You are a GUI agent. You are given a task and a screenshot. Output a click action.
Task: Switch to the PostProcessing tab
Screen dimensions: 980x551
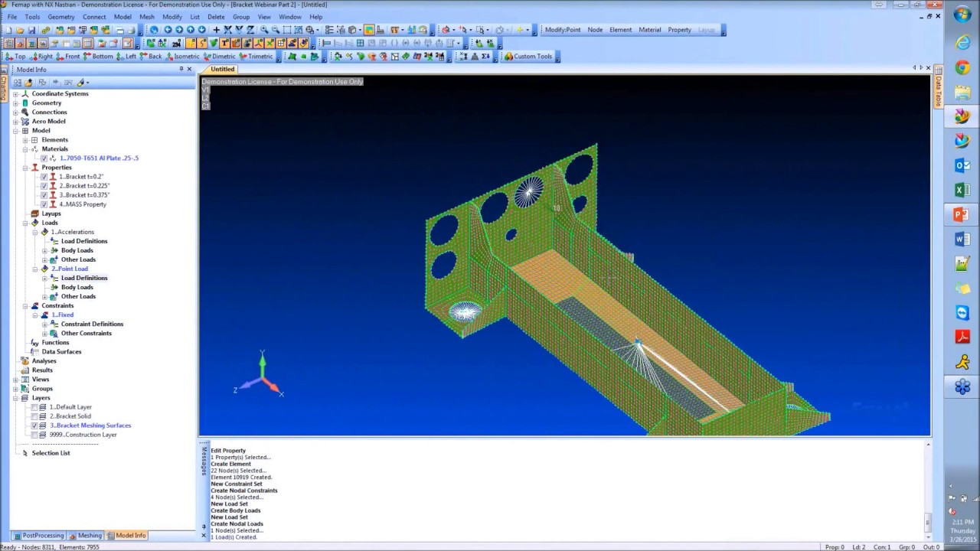pos(38,536)
